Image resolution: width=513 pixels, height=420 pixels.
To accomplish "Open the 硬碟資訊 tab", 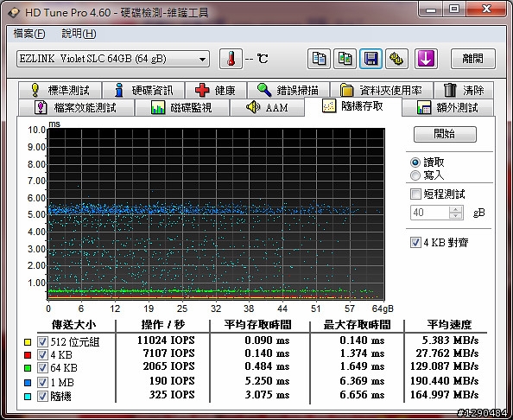I will (143, 90).
